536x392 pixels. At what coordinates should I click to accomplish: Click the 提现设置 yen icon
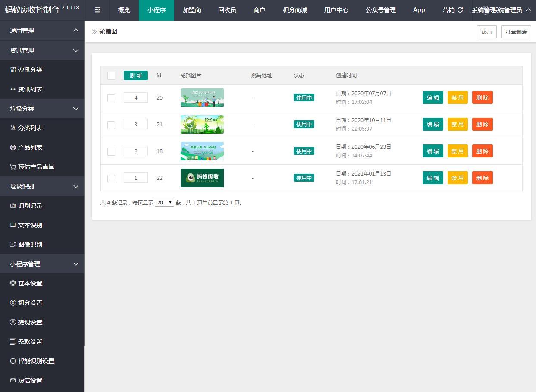[x=13, y=322]
